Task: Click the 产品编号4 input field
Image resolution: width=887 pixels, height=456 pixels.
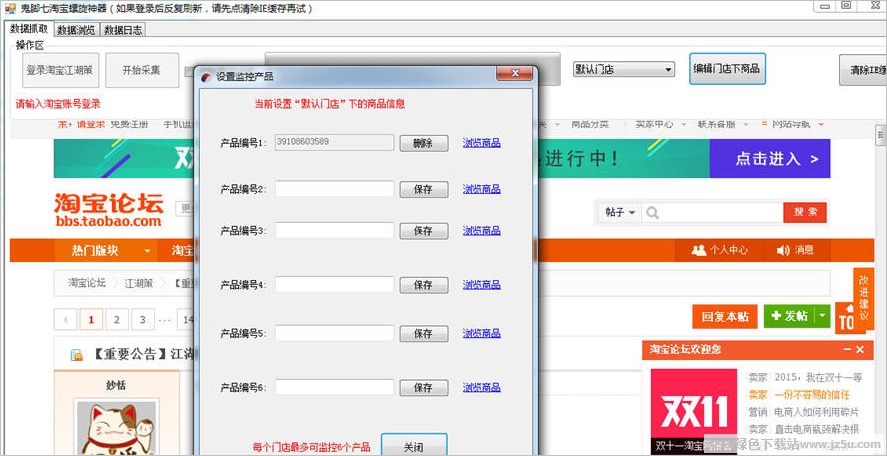Action: 334,285
